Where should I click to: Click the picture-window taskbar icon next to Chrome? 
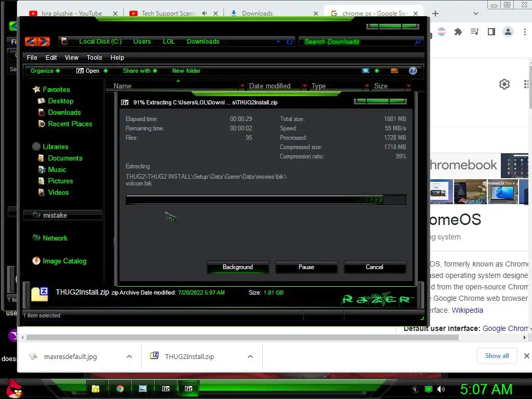(143, 389)
